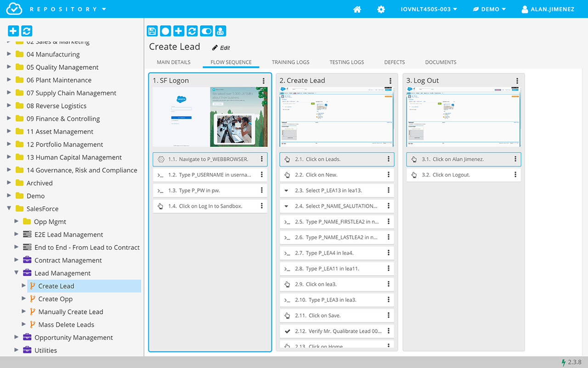Open the IOVNLT450S-003 dropdown

pos(429,9)
